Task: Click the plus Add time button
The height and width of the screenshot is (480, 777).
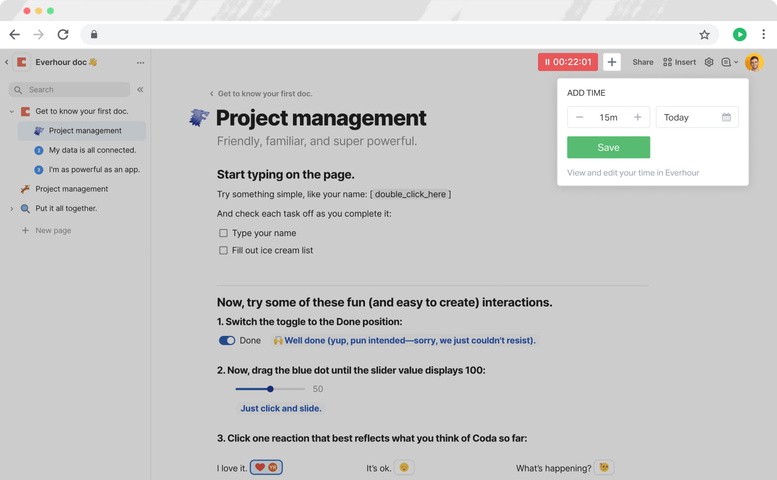Action: pos(611,62)
